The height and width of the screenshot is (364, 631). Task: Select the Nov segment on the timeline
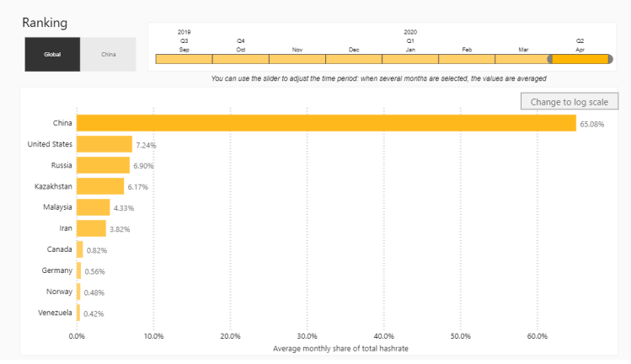pyautogui.click(x=297, y=59)
